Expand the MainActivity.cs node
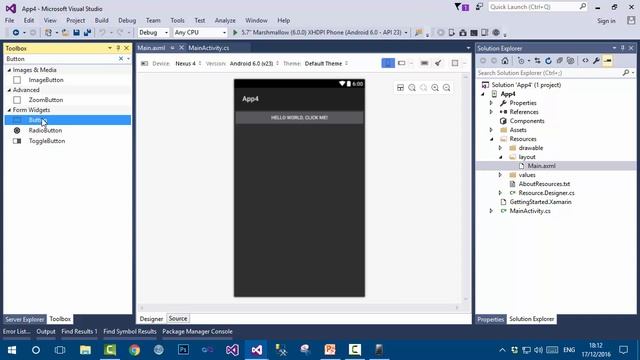This screenshot has height=360, width=640. [x=491, y=211]
